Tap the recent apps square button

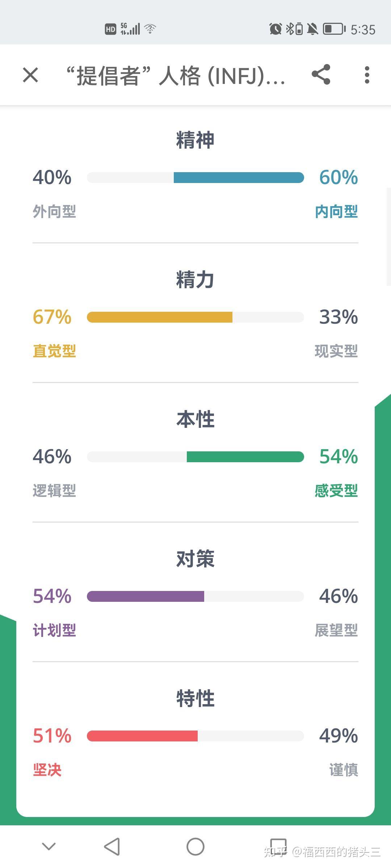tap(278, 847)
